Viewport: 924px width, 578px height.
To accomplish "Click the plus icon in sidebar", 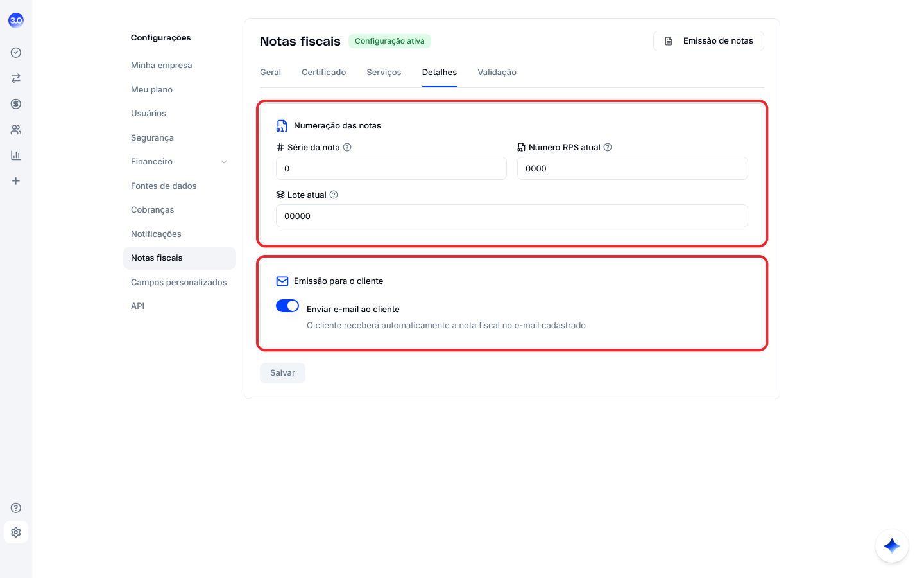I will coord(16,181).
